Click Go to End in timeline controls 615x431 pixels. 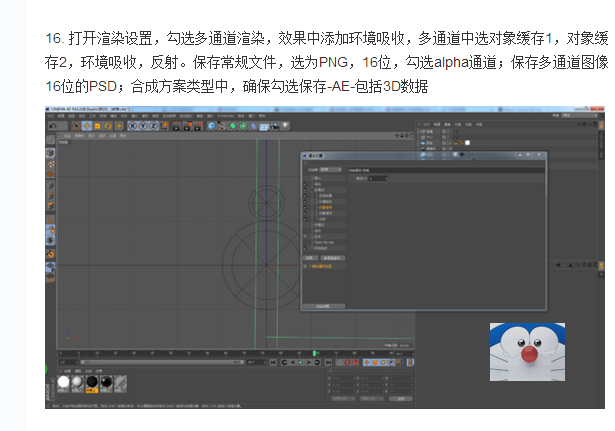(x=328, y=362)
